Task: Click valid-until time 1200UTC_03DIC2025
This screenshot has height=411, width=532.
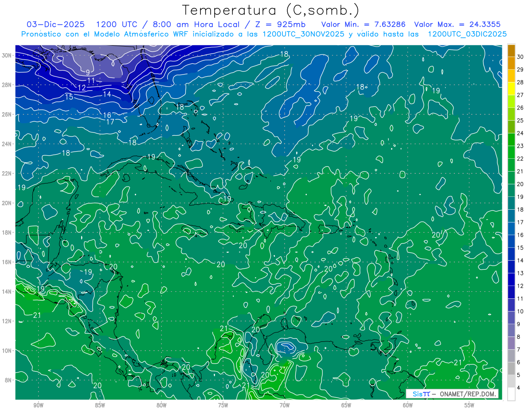Action: [x=467, y=34]
